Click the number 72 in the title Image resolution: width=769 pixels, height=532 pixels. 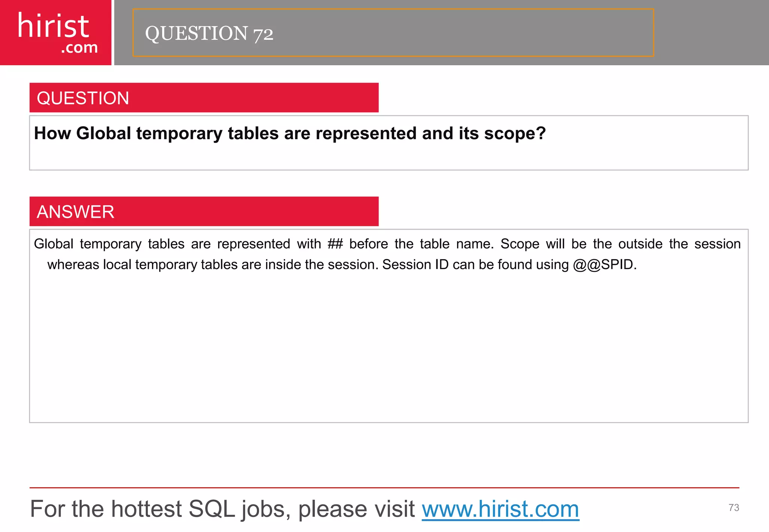pos(263,34)
